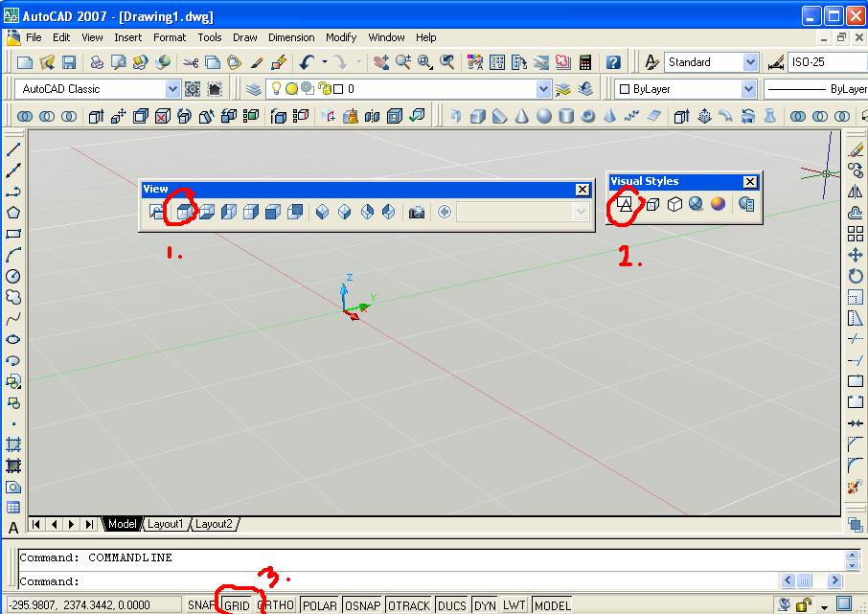Viewport: 868px width, 614px height.
Task: Click the Rotate tool in Modify toolbar
Action: point(856,276)
